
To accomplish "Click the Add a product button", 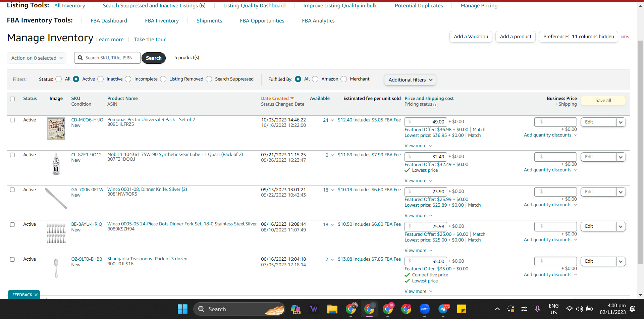I will [x=516, y=37].
